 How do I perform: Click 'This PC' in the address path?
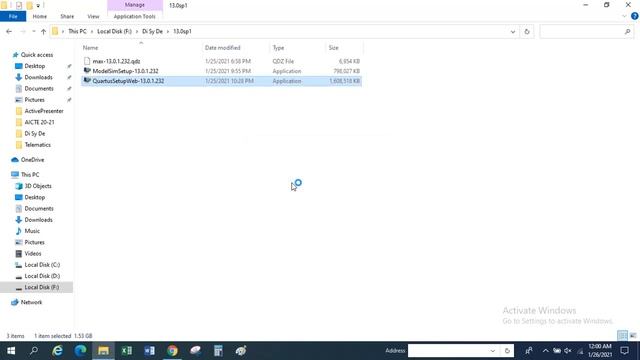(77, 31)
